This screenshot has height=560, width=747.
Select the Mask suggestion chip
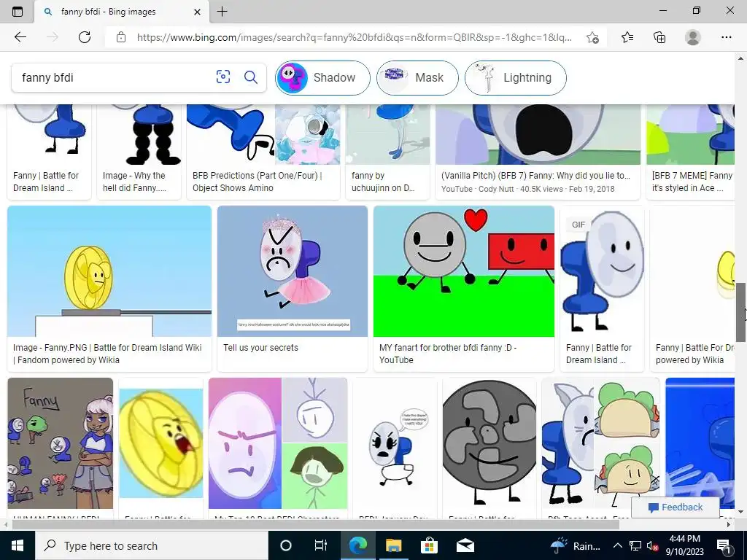(x=417, y=77)
